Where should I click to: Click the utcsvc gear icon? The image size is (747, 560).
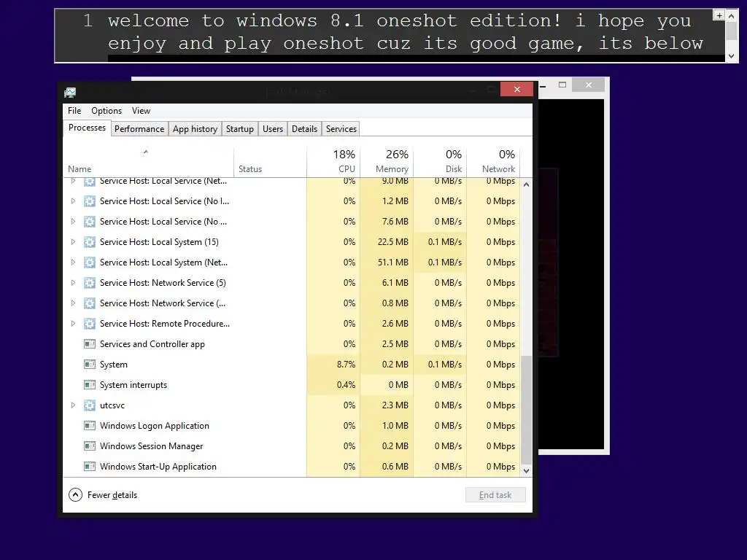[x=89, y=405]
